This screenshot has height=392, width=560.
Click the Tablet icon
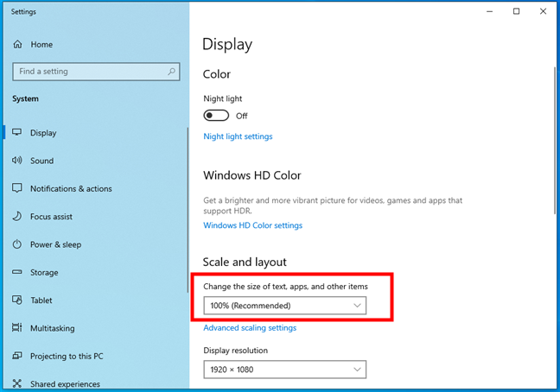pyautogui.click(x=17, y=300)
